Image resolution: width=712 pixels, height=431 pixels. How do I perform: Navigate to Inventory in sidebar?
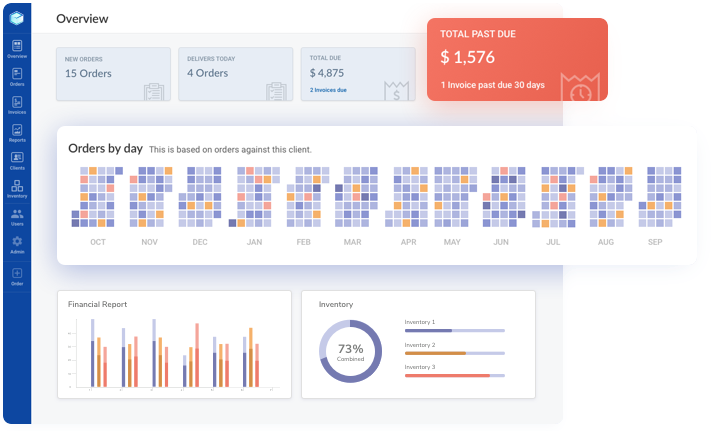(x=17, y=189)
